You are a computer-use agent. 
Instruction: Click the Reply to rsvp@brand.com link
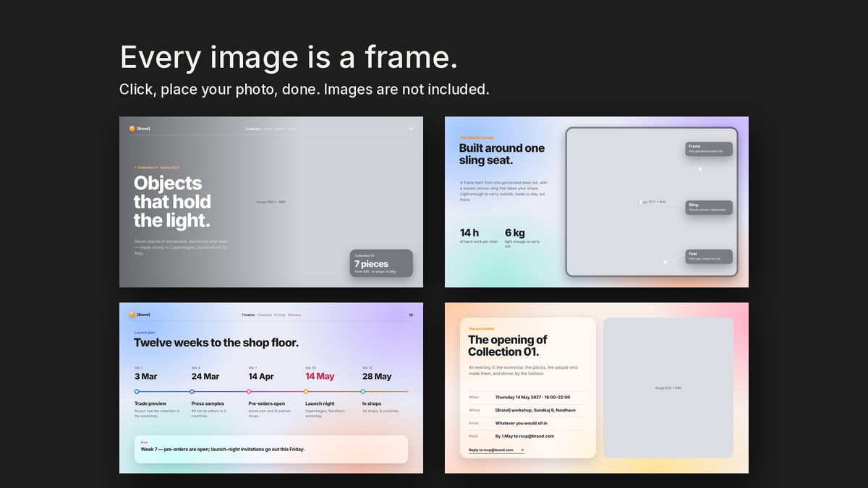click(x=495, y=450)
